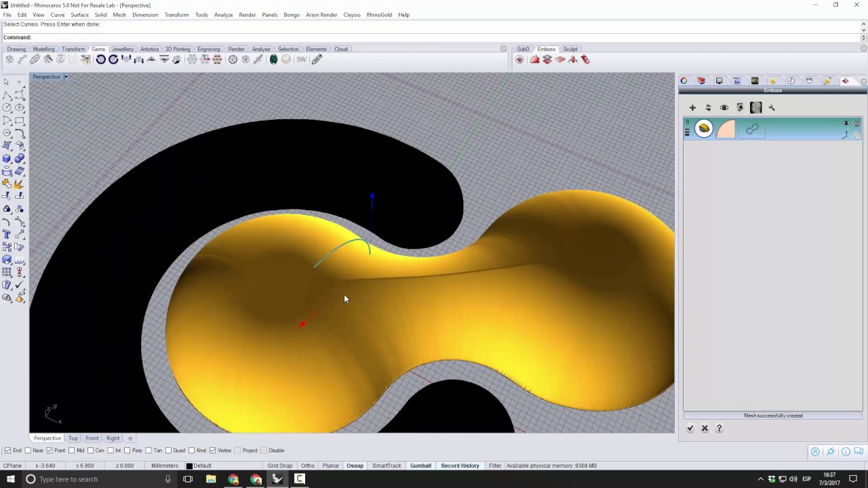Toggle the Cen osnap checkbox

point(91,451)
